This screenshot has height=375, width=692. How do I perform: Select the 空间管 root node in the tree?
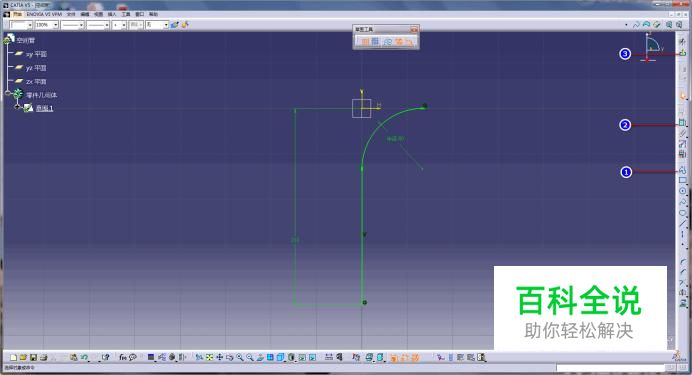click(x=26, y=40)
